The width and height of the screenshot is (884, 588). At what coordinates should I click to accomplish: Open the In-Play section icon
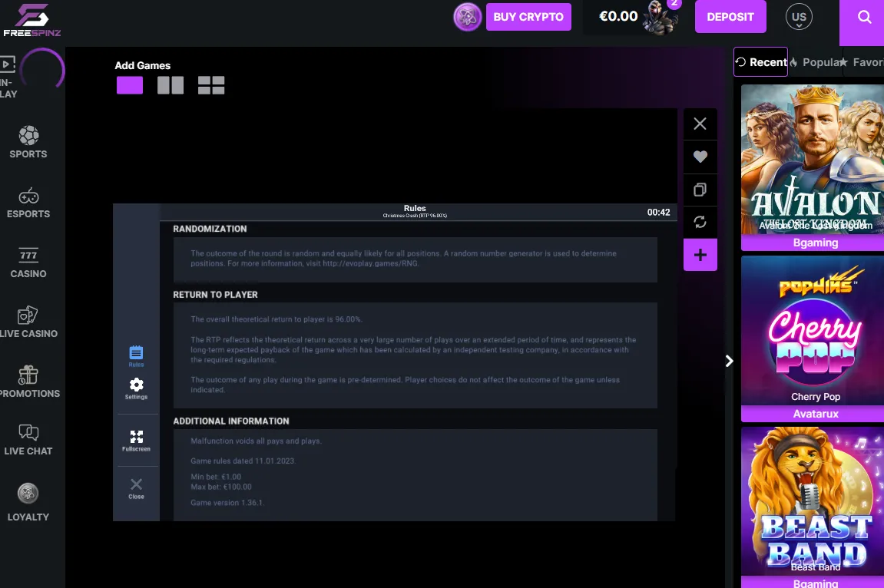click(x=8, y=64)
